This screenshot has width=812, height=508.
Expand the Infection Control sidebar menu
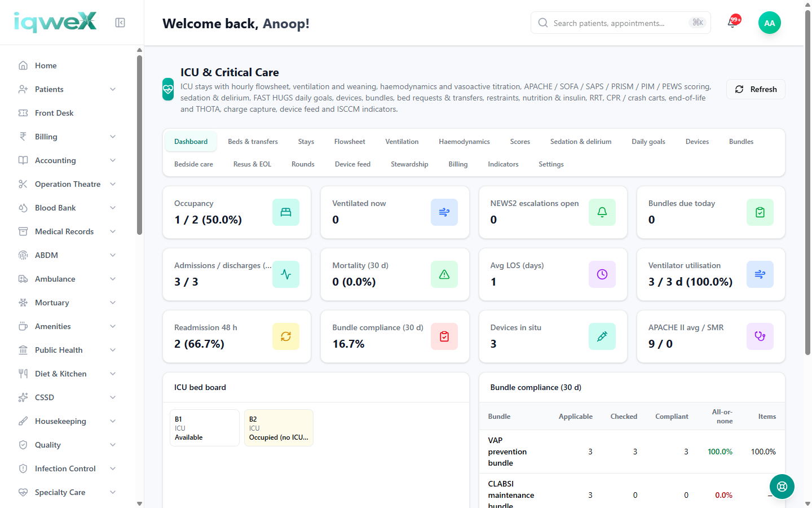(68, 468)
